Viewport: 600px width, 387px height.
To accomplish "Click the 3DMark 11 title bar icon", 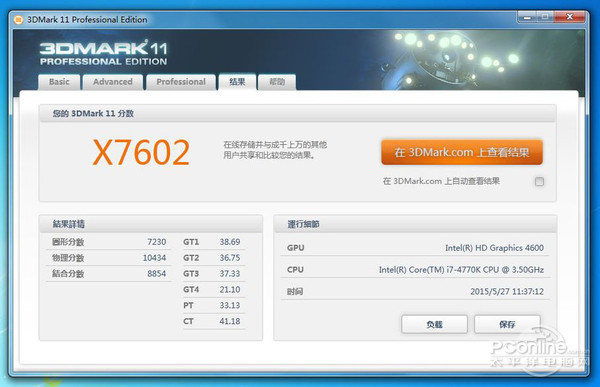I will (18, 20).
